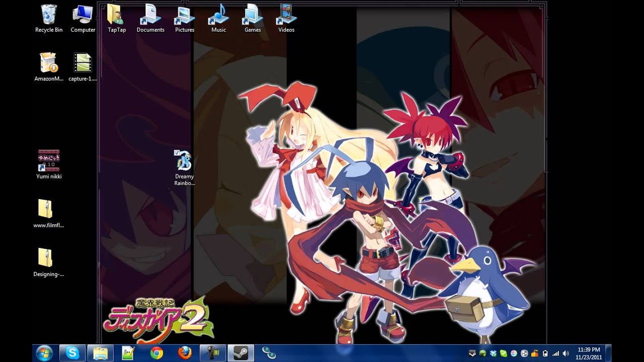Open the Dropbox system tray icon
Image resolution: width=644 pixels, height=362 pixels.
pyautogui.click(x=493, y=353)
